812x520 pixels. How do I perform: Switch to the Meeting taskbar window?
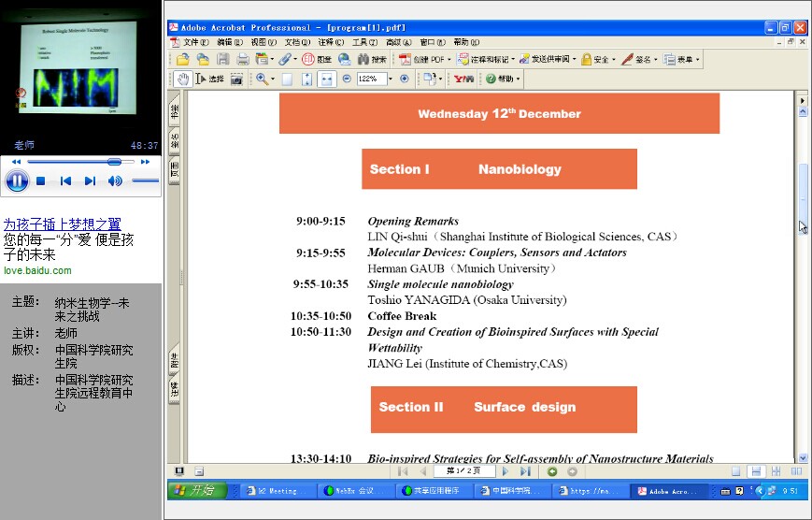278,490
